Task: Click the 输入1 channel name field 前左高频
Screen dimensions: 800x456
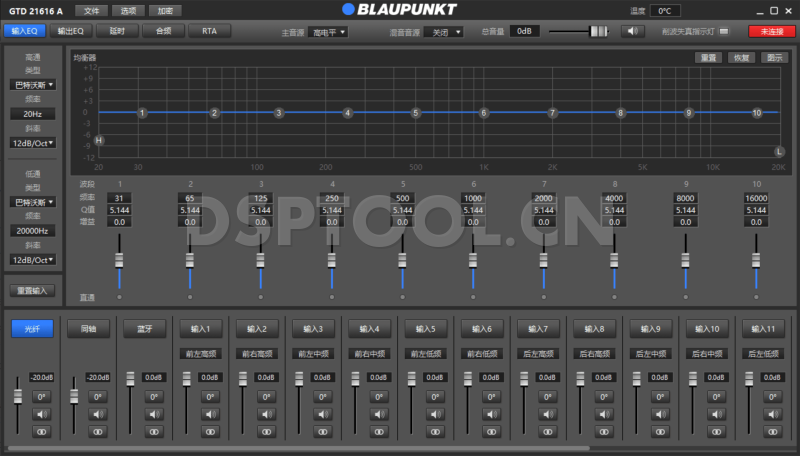Action: 201,353
